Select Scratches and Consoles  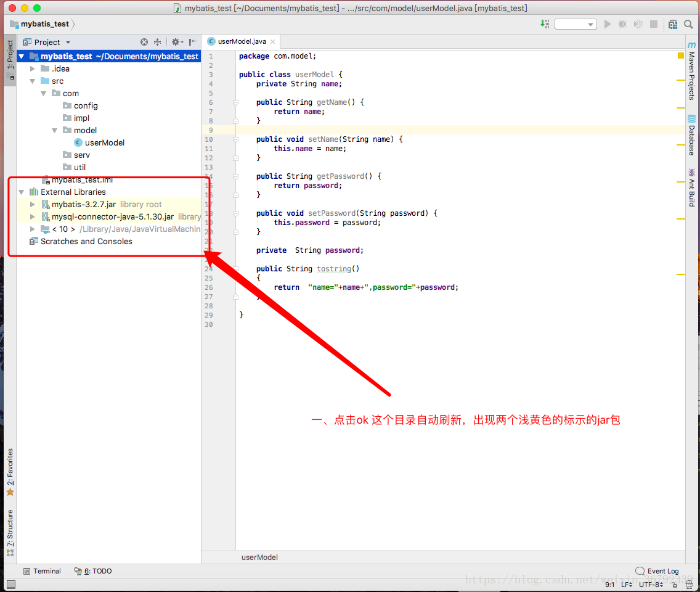(x=86, y=241)
